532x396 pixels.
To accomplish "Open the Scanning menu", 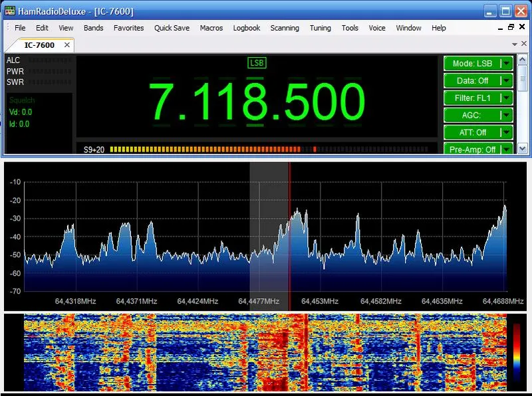I will pos(285,28).
